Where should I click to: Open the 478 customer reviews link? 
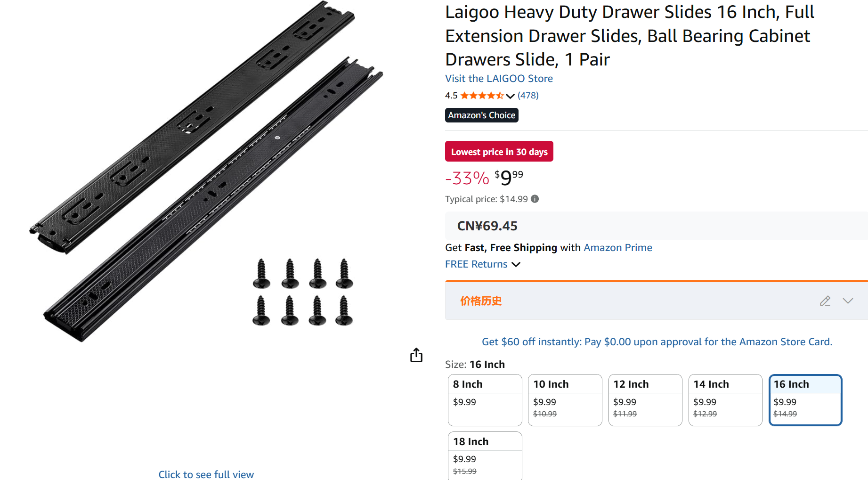528,96
